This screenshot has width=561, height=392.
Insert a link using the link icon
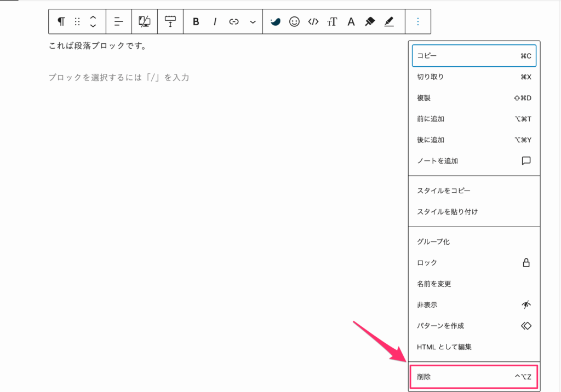[x=234, y=21]
